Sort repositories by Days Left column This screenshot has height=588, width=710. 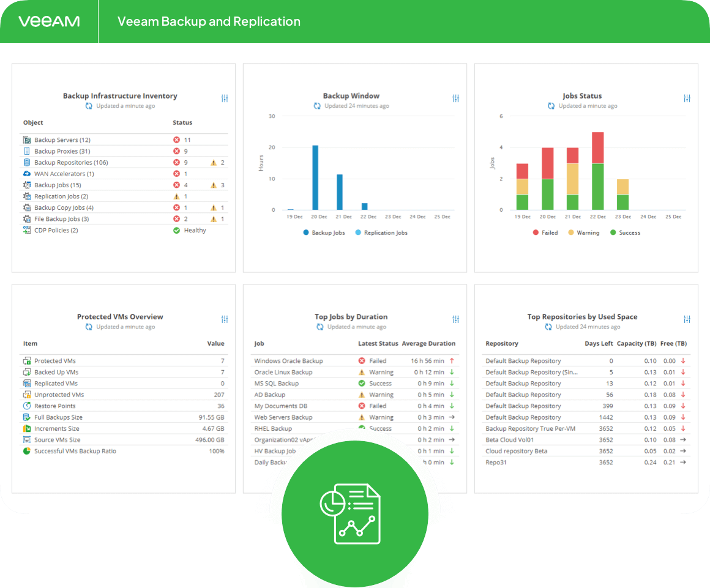(599, 344)
